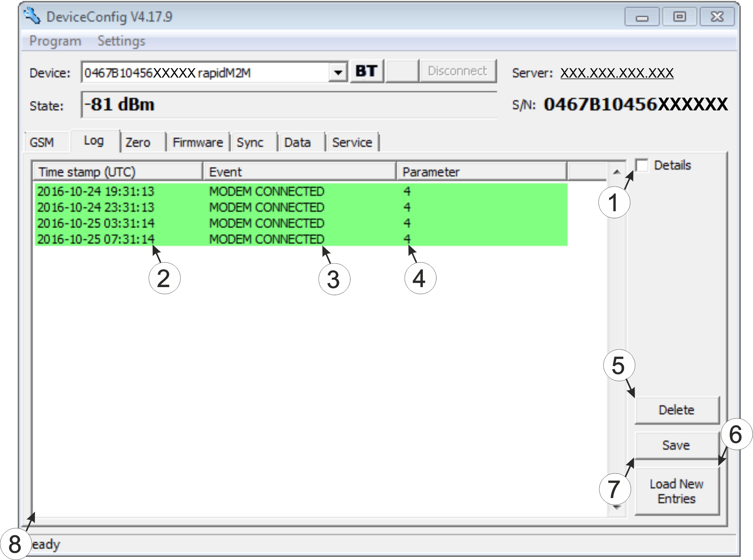Click Load New Entries button
Viewport: 753px width, 560px height.
click(676, 491)
